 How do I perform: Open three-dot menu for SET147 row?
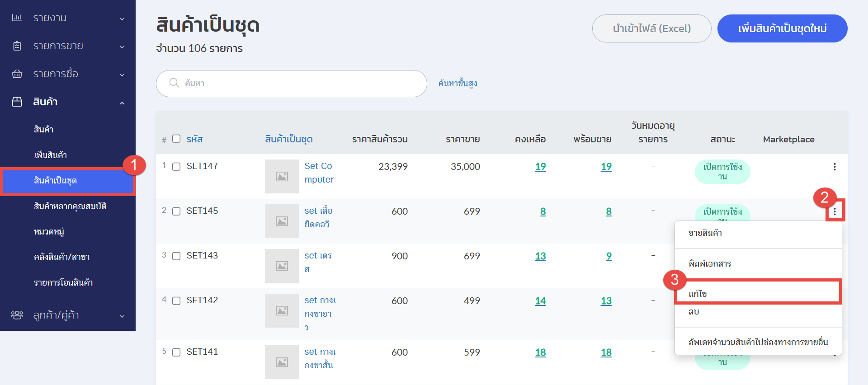coord(835,167)
